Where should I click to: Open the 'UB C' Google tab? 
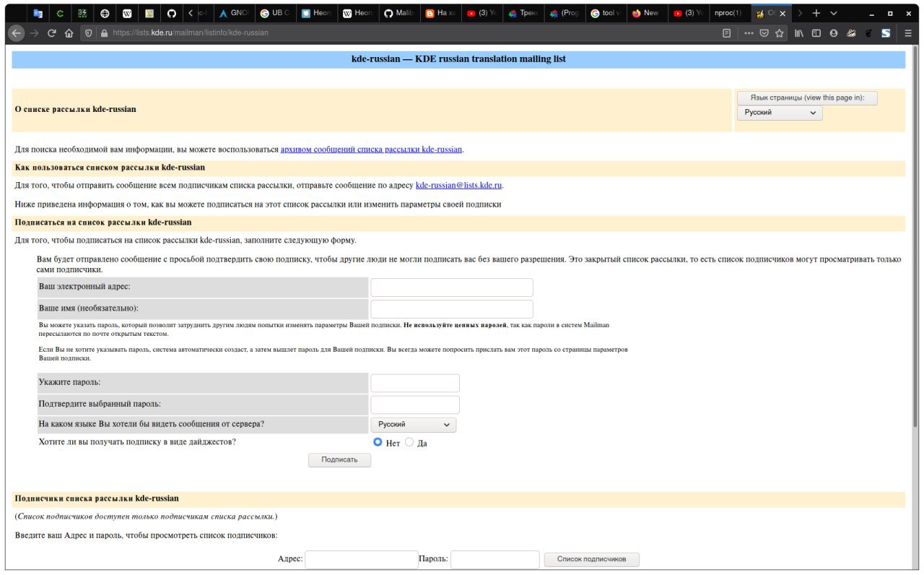click(275, 13)
